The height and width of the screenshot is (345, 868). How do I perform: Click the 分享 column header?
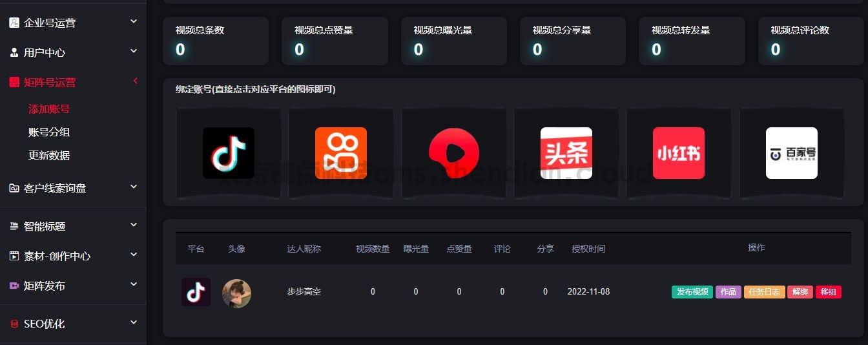pyautogui.click(x=546, y=249)
